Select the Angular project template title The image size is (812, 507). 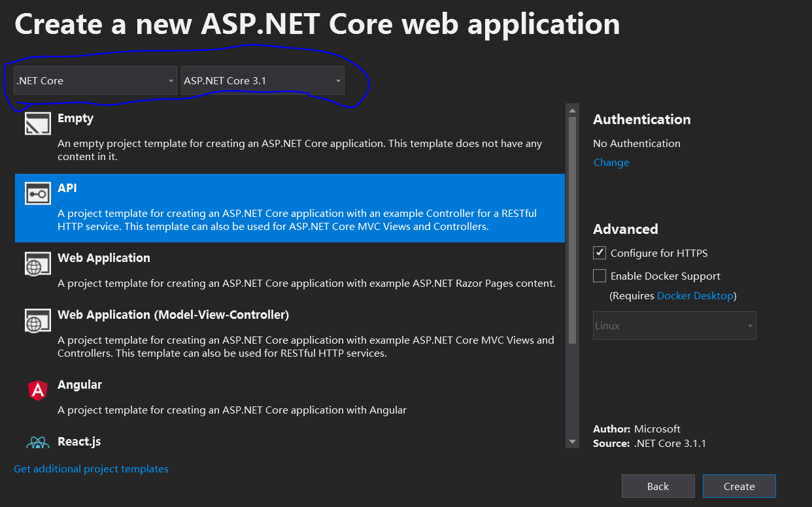pyautogui.click(x=80, y=385)
